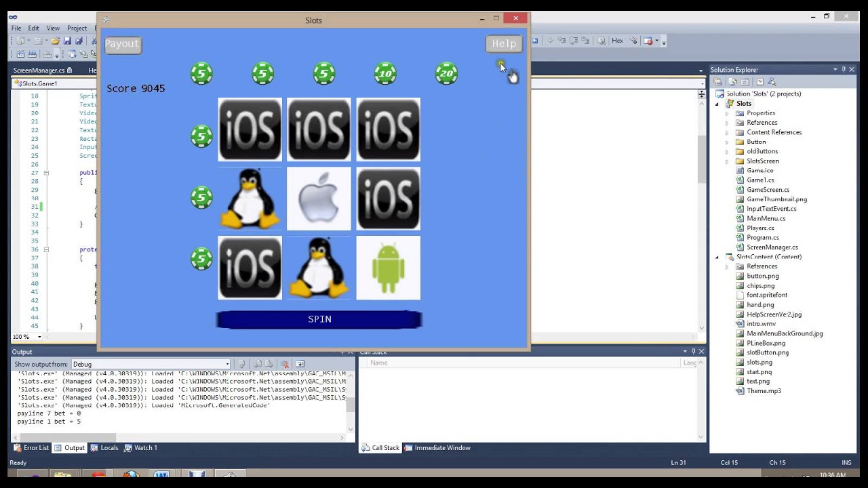The width and height of the screenshot is (868, 488).
Task: Expand the Properties node
Action: [x=727, y=113]
